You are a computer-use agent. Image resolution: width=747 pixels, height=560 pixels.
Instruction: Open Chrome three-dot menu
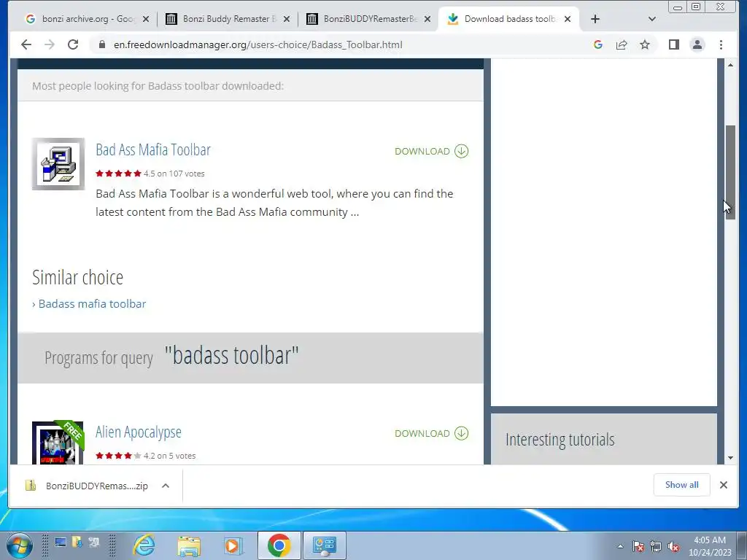tap(721, 44)
